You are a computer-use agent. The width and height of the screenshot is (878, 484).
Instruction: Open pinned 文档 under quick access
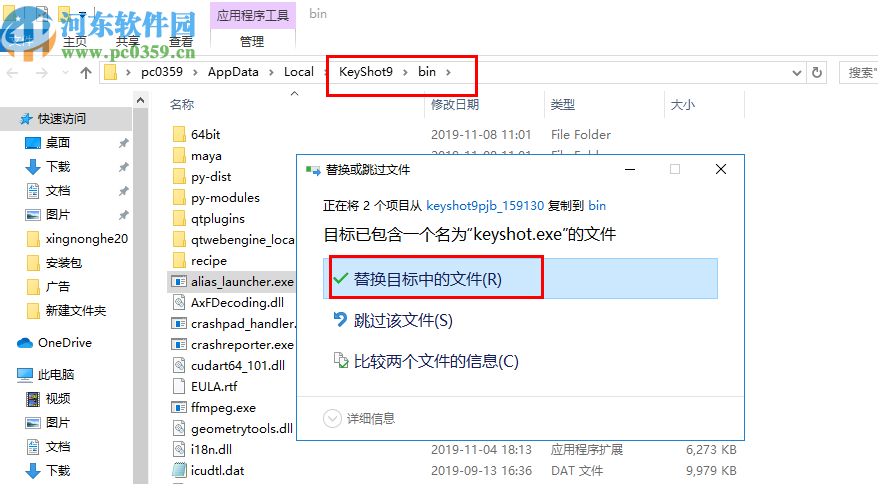point(58,190)
